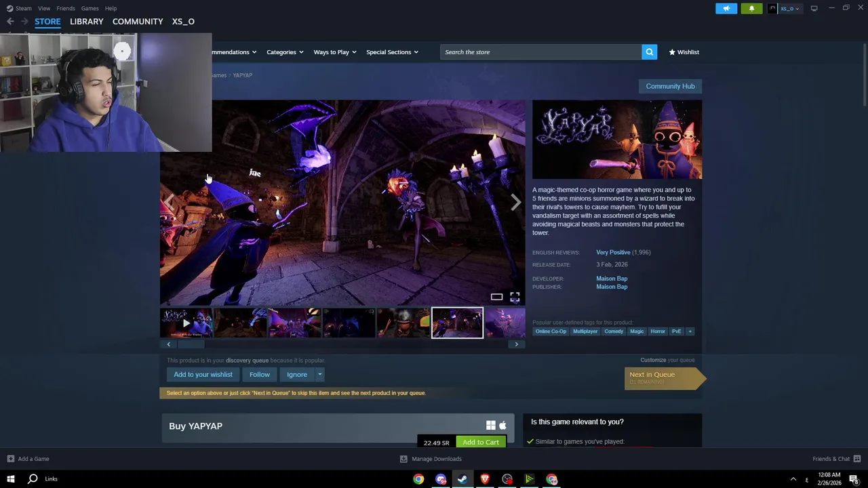Expand the Recommendations dropdown
868x488 pixels.
(234, 52)
